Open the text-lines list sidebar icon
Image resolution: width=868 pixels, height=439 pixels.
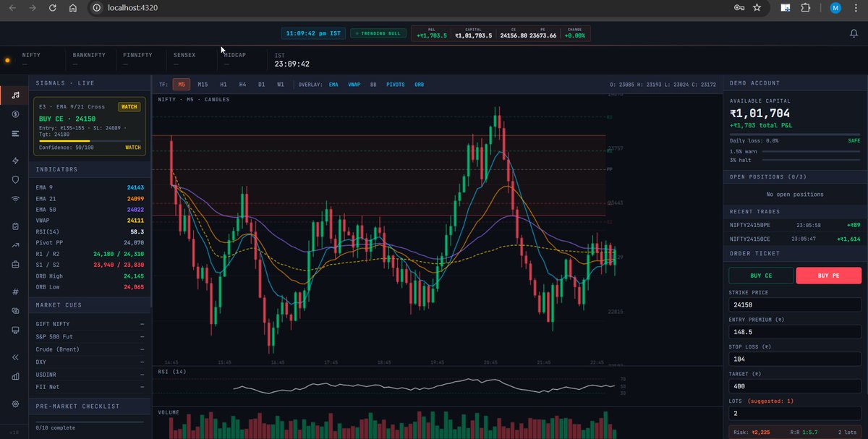click(15, 134)
